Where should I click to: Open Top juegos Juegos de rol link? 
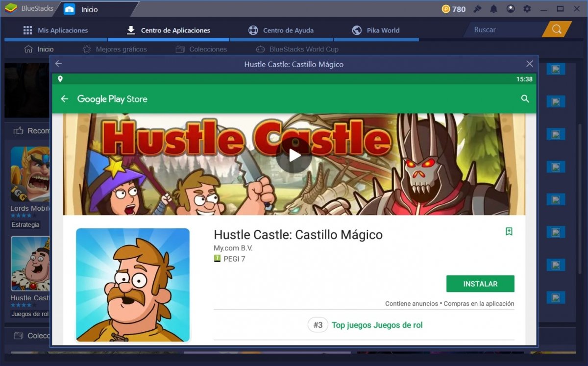377,325
